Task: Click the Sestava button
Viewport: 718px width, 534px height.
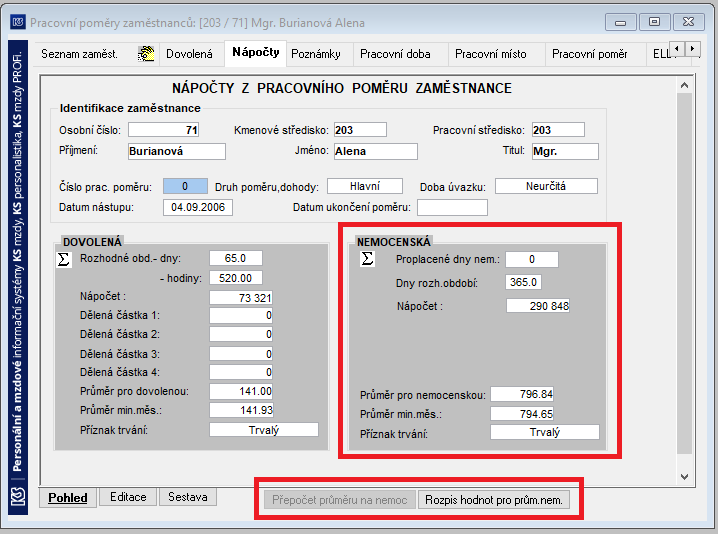Action: tap(188, 497)
